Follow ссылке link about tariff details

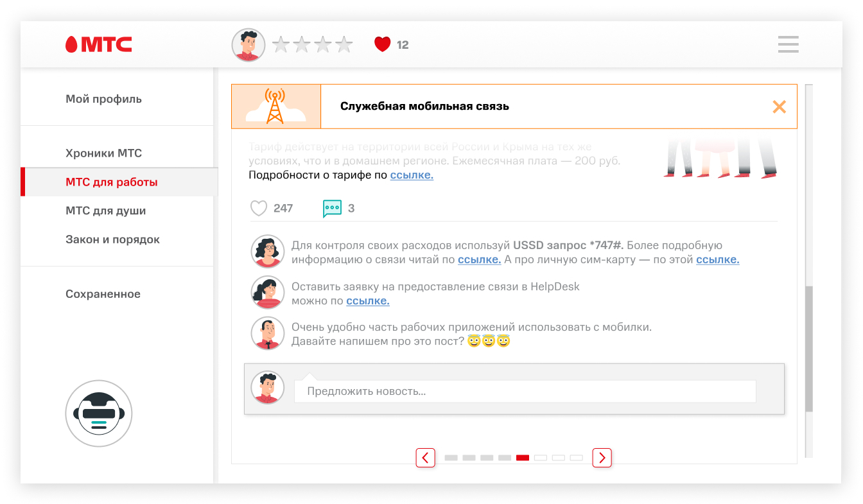point(412,175)
